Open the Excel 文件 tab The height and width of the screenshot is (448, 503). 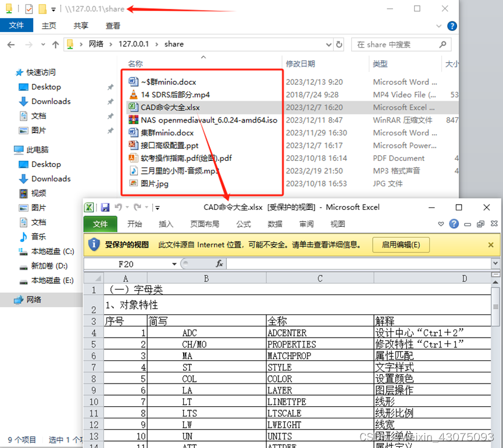pyautogui.click(x=101, y=224)
